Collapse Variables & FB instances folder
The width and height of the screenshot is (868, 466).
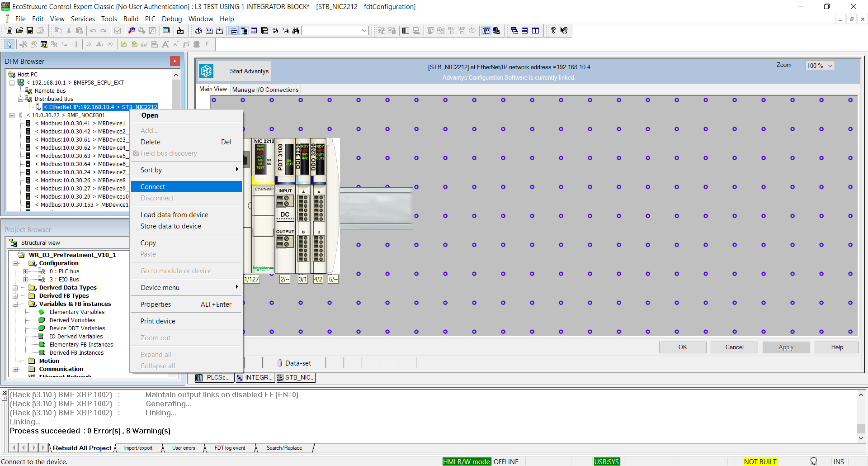click(x=15, y=304)
